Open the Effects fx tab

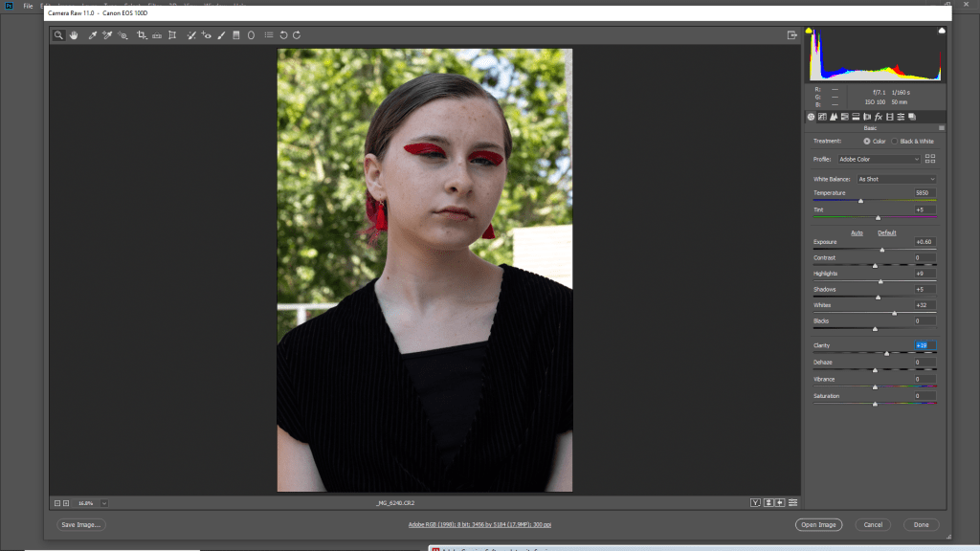pyautogui.click(x=878, y=117)
